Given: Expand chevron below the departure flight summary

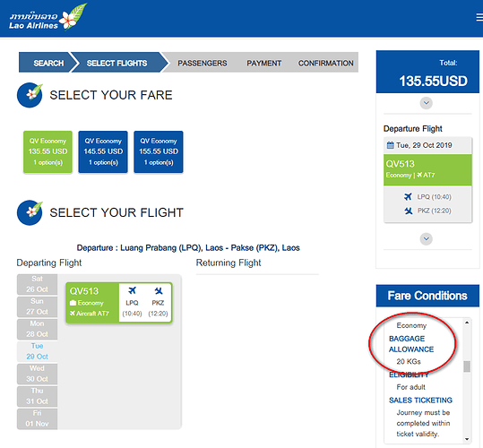Looking at the screenshot, I should pyautogui.click(x=427, y=238).
